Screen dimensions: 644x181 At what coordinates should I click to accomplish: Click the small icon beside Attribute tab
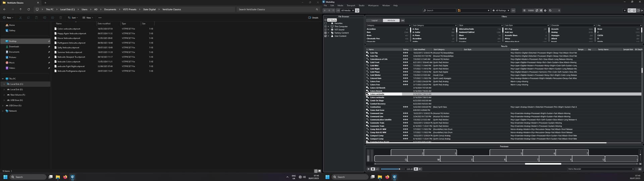(403, 20)
